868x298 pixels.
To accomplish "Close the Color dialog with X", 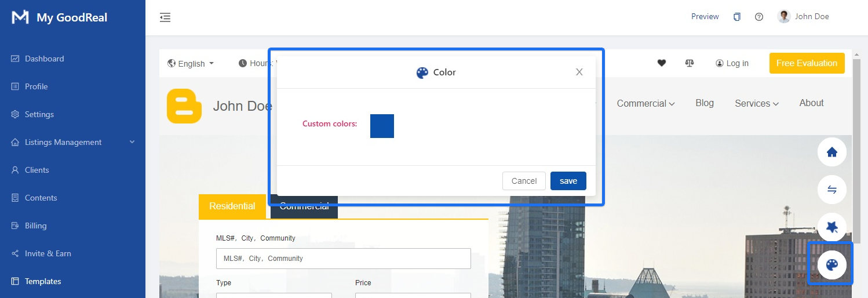I will coord(579,72).
